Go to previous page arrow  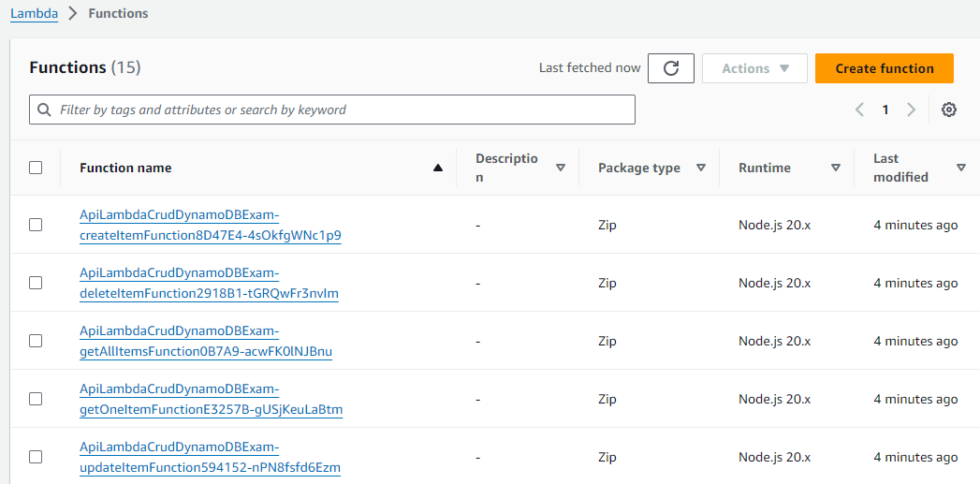(859, 110)
